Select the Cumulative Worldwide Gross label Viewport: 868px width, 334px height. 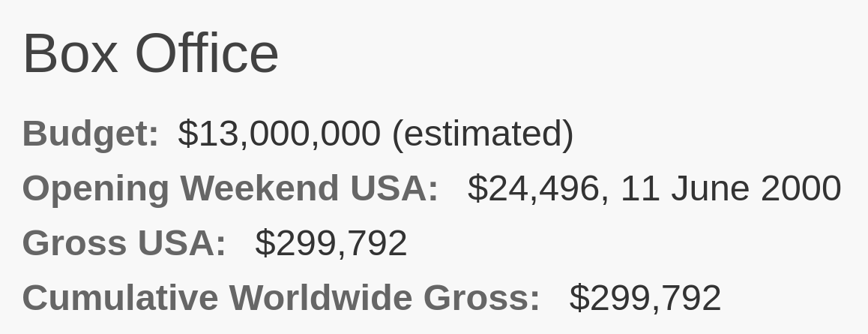(280, 297)
